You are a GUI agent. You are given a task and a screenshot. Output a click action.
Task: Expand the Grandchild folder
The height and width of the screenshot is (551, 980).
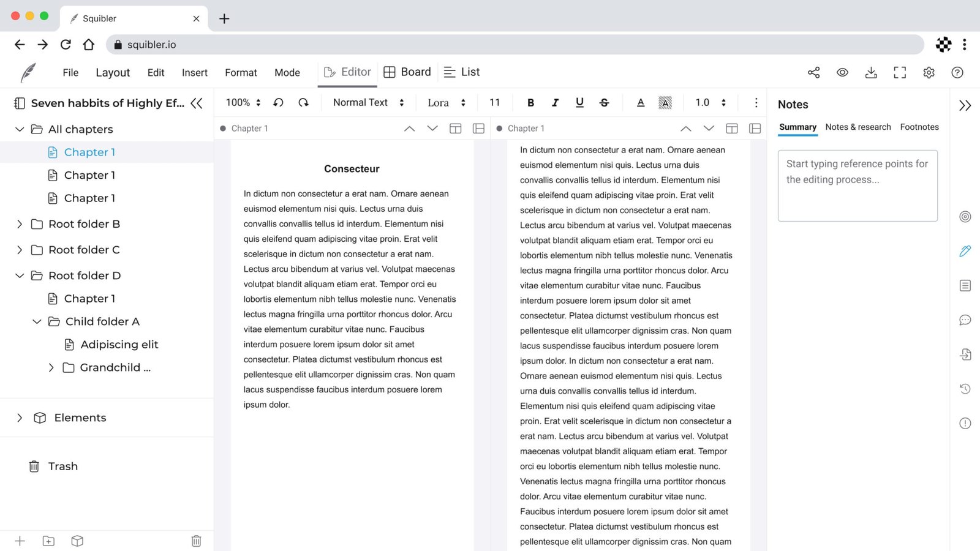[x=51, y=367]
